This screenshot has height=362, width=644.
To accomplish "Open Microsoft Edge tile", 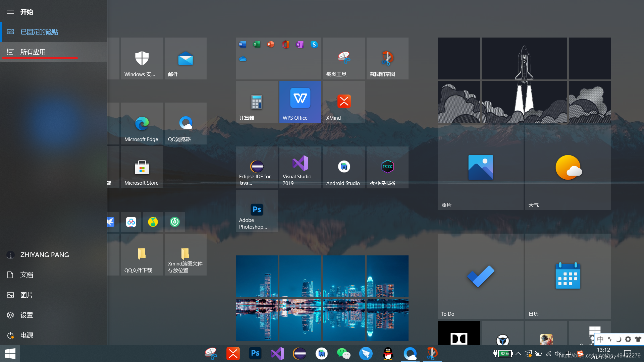I will tap(142, 124).
